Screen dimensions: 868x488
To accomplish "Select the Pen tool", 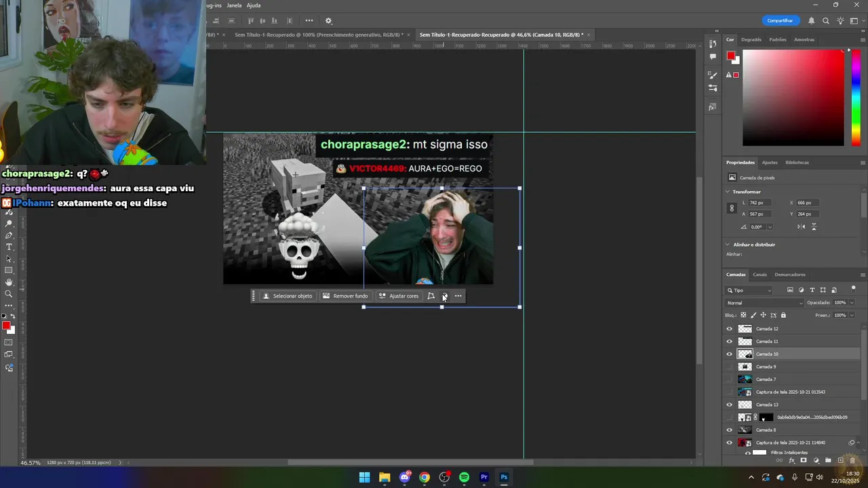I will (x=9, y=235).
